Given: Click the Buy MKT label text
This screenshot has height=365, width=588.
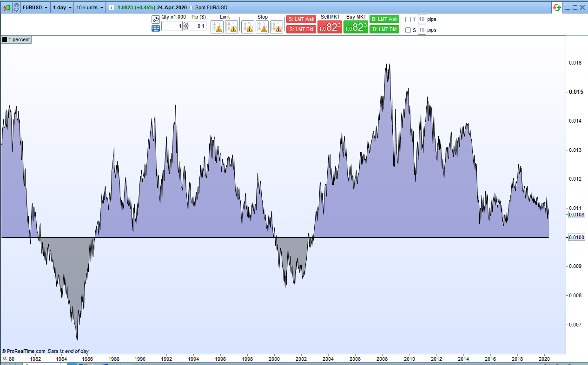Looking at the screenshot, I should point(356,17).
